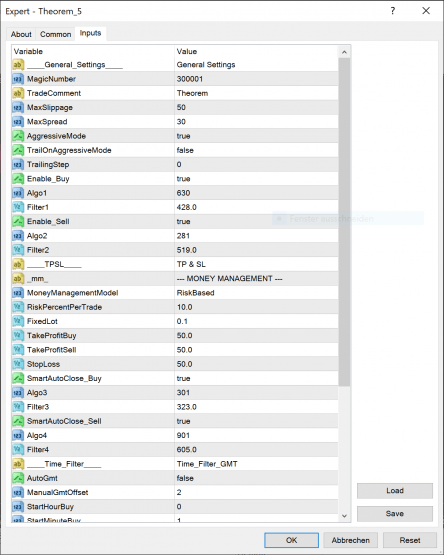Click the boolean icon next to SmartAutoClose_Buy
The height and width of the screenshot is (555, 444).
point(18,378)
